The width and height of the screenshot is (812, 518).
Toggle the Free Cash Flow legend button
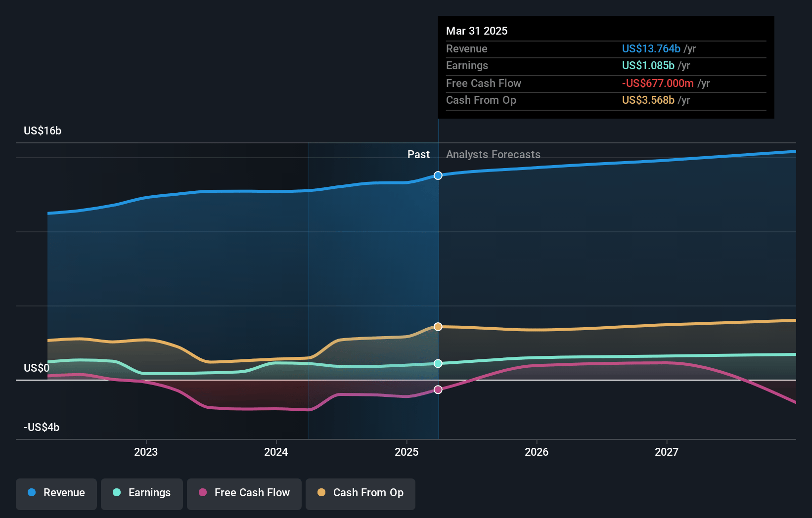(244, 494)
